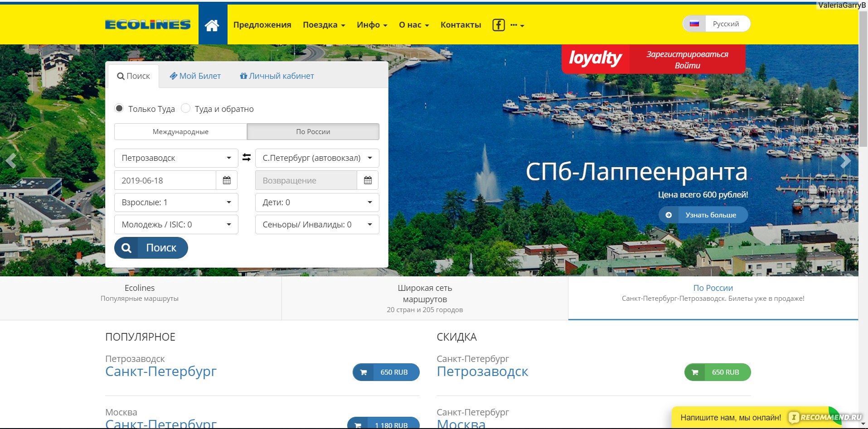Expand the Сеньоры/ Инвалиды dropdown
This screenshot has height=429, width=868.
click(317, 225)
